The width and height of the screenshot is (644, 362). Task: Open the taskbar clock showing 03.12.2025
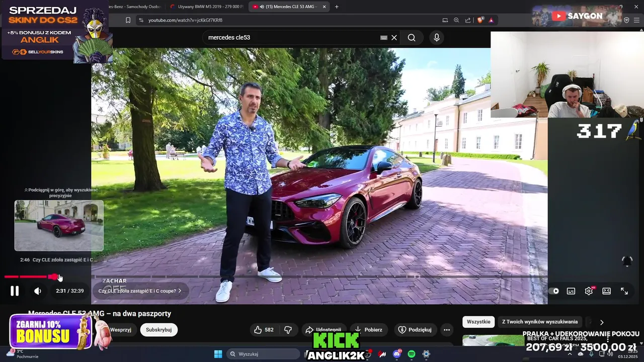[628, 354]
